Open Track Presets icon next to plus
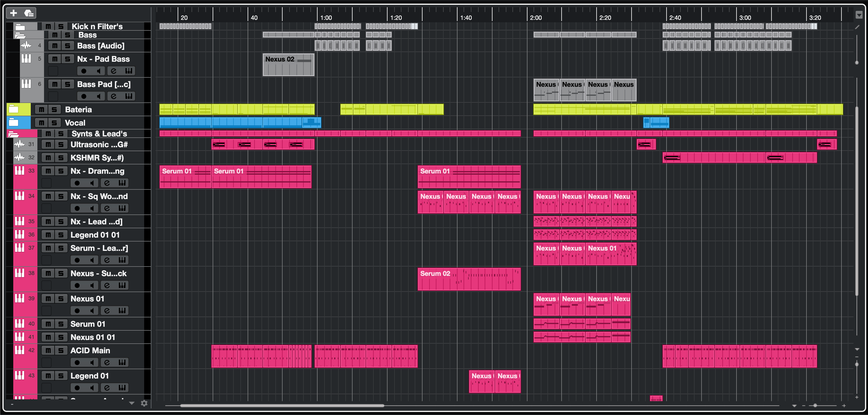This screenshot has height=415, width=868. point(29,13)
